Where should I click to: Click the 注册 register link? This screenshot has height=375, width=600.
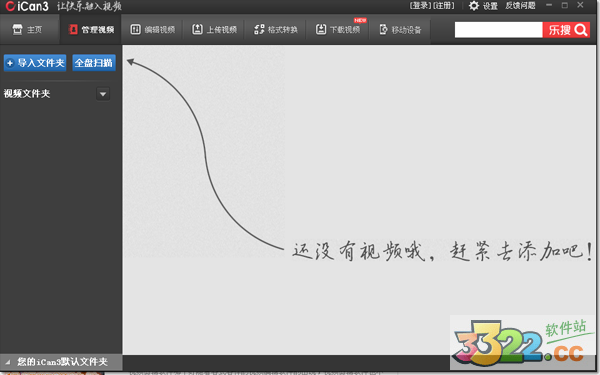tap(443, 6)
